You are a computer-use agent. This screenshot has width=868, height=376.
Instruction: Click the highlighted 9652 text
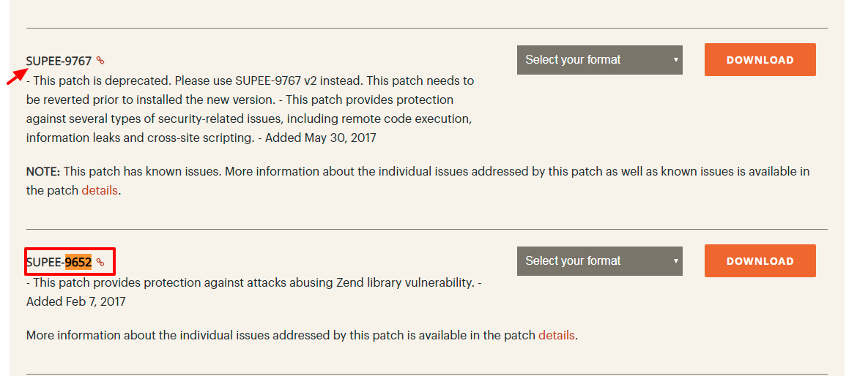coord(78,262)
